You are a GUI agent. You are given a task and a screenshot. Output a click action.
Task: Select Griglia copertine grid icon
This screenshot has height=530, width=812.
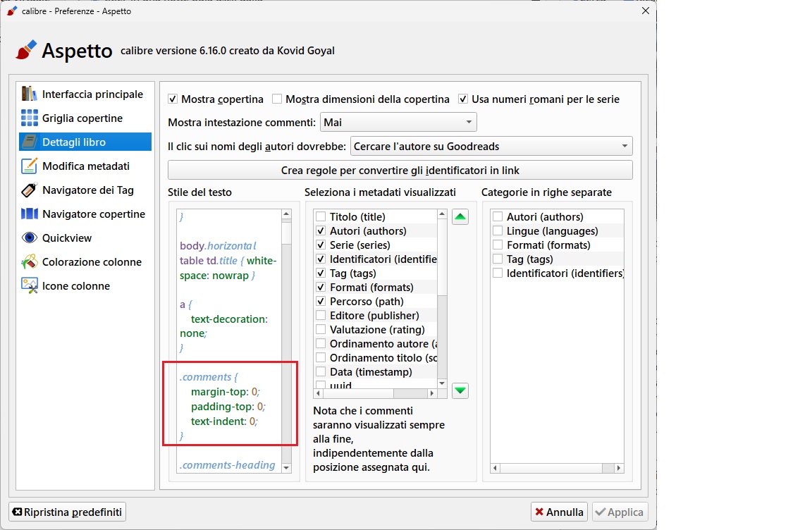click(29, 118)
